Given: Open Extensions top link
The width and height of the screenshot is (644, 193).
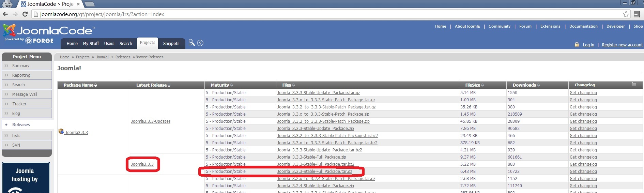Looking at the screenshot, I should point(550,26).
